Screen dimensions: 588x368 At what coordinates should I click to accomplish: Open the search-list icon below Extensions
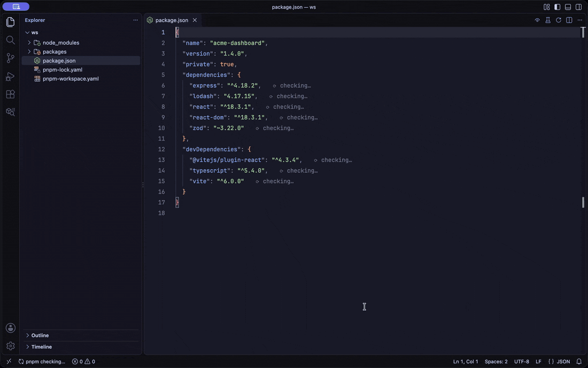point(11,112)
